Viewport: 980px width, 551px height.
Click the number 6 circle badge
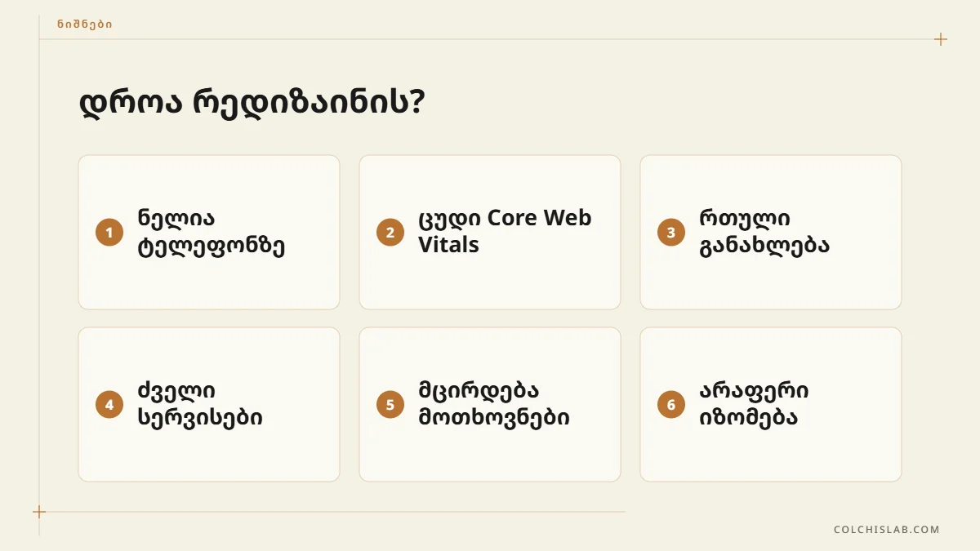click(x=671, y=405)
